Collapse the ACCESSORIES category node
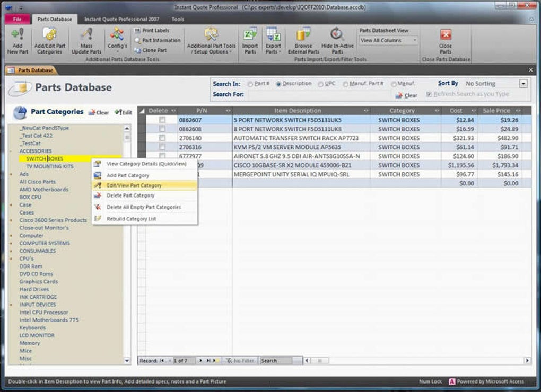Screen dimensions: 541x392 (x=11, y=151)
